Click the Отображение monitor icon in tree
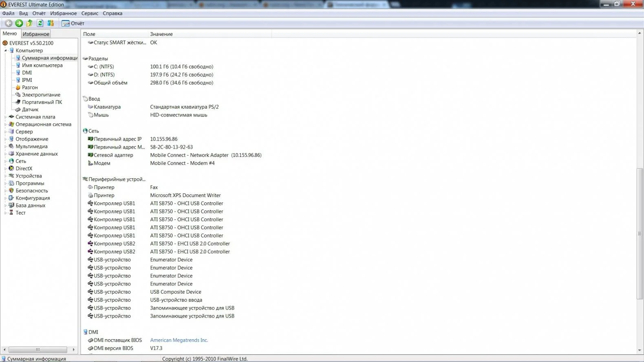644x362 pixels. pos(11,139)
